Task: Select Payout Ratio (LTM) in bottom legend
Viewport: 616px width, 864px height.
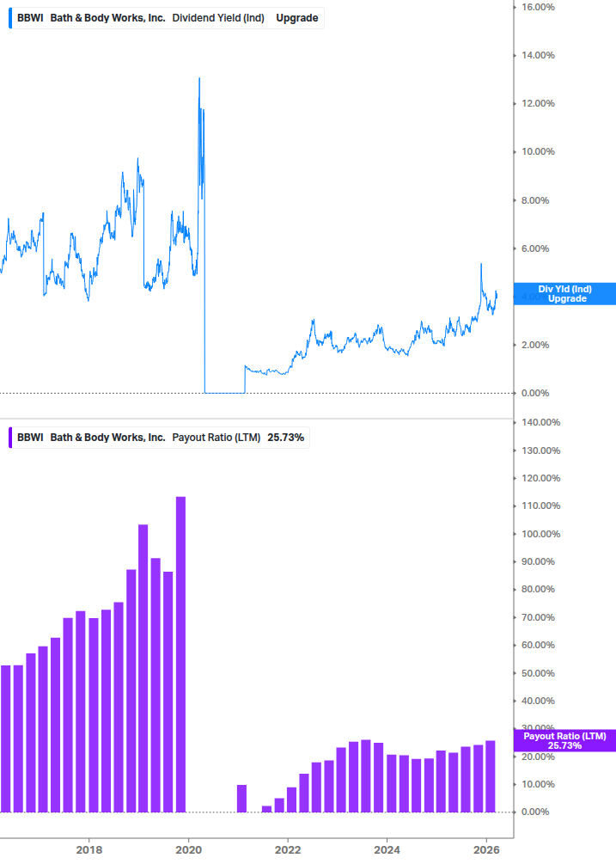Action: [217, 438]
